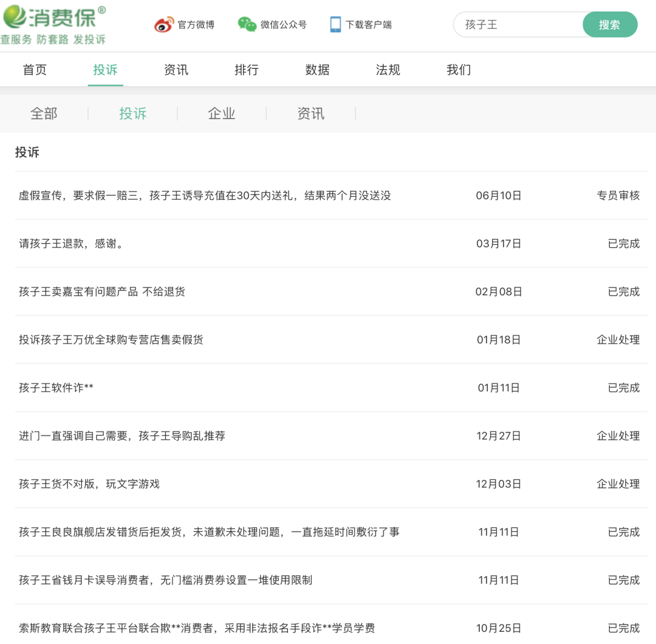656x644 pixels.
Task: Open the 法规 navigation item
Action: point(388,70)
